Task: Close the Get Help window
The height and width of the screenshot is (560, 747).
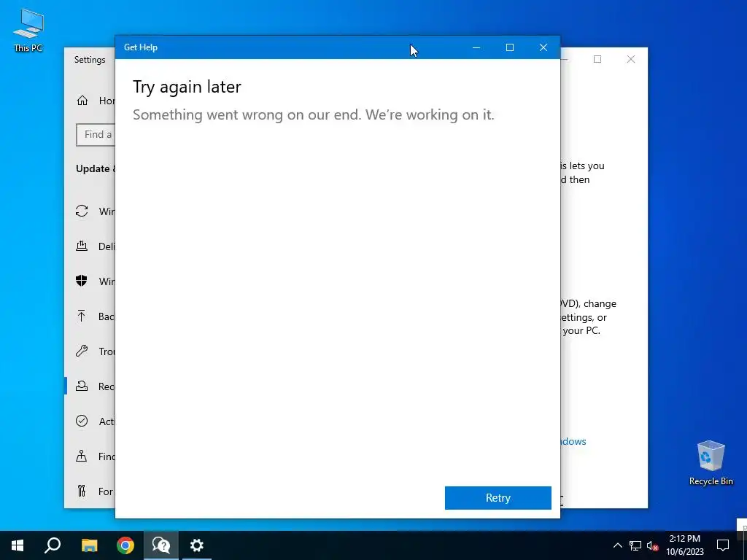Action: [x=543, y=47]
